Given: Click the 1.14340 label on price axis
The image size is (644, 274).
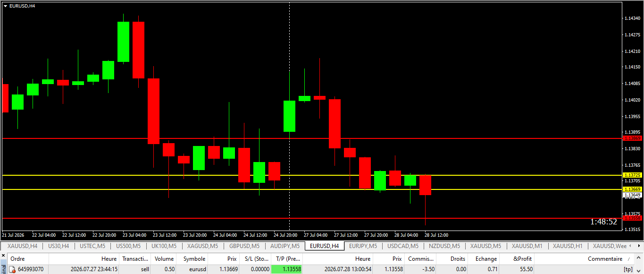Looking at the screenshot, I should (632, 18).
